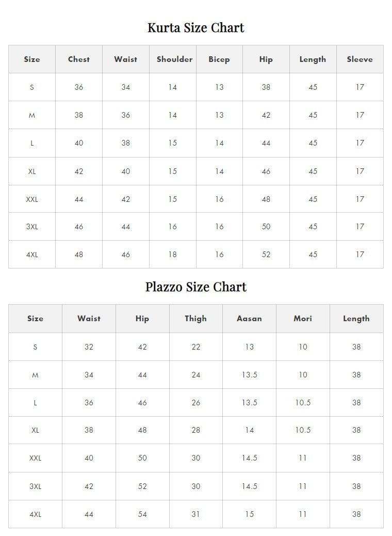Click the Plazzo chart's Length header
This screenshot has width=392, height=536.
(356, 319)
